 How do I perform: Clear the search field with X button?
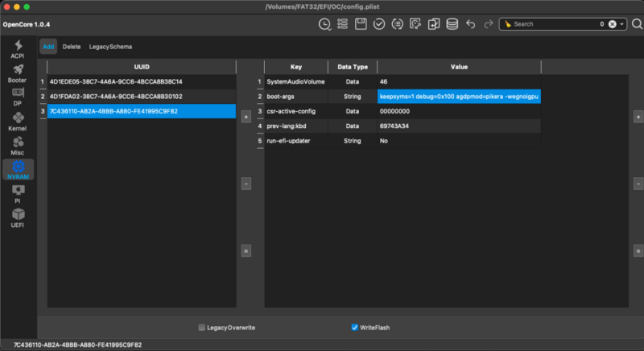[612, 24]
